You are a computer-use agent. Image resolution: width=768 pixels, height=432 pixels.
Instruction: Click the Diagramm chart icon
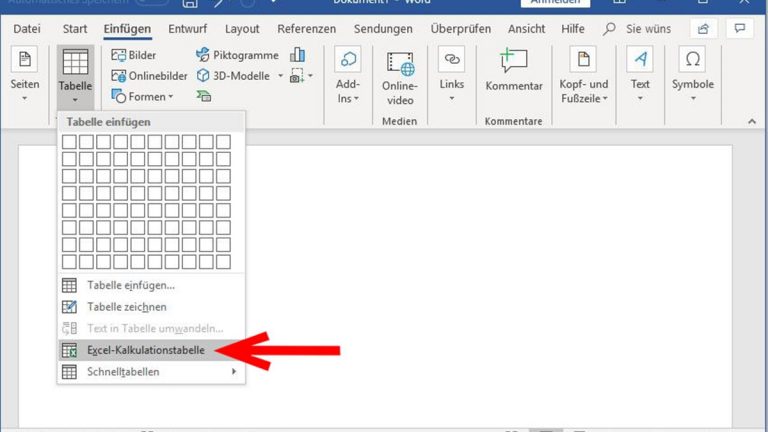click(x=297, y=56)
